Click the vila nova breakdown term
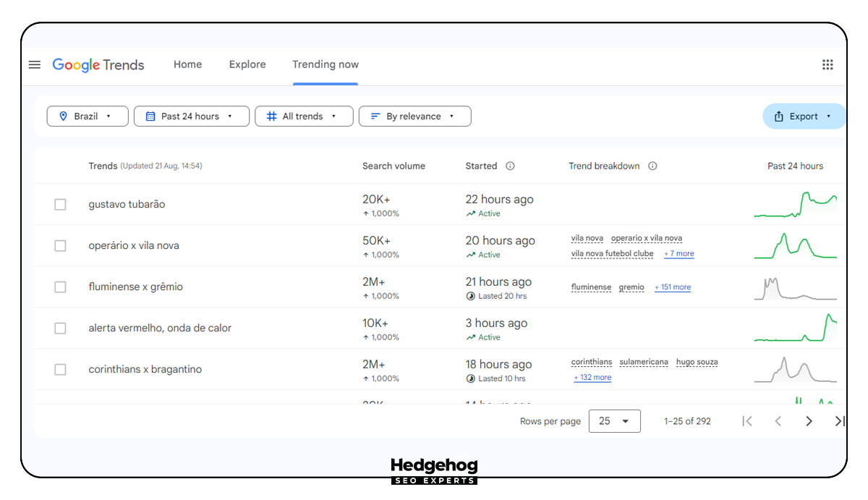Image resolution: width=868 pixels, height=500 pixels. [x=587, y=238]
